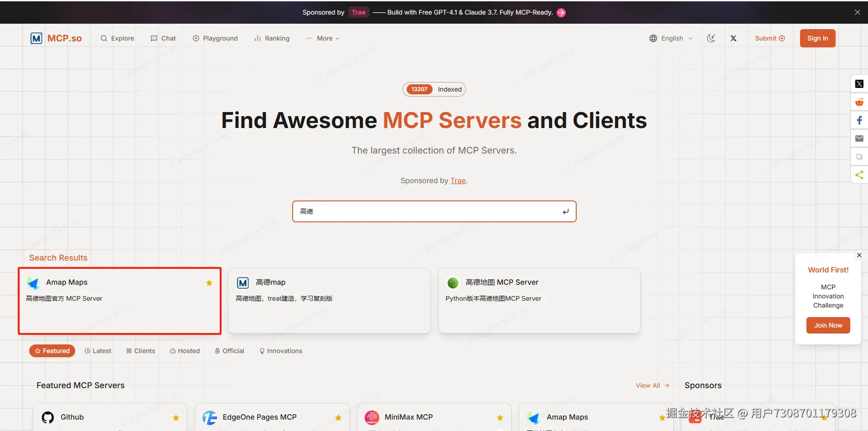This screenshot has height=431, width=868.
Task: Close the World First popup
Action: 859,255
